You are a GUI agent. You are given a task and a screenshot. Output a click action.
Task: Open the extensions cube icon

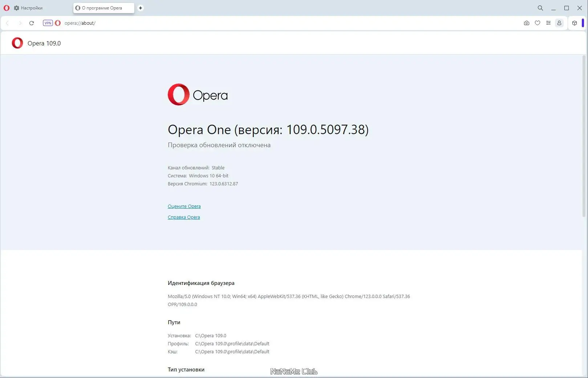pyautogui.click(x=575, y=23)
